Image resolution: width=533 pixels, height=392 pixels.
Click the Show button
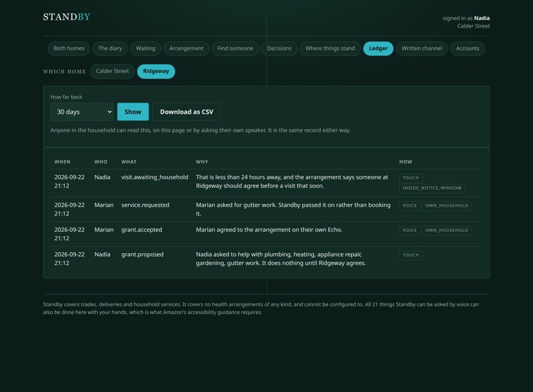(x=133, y=112)
